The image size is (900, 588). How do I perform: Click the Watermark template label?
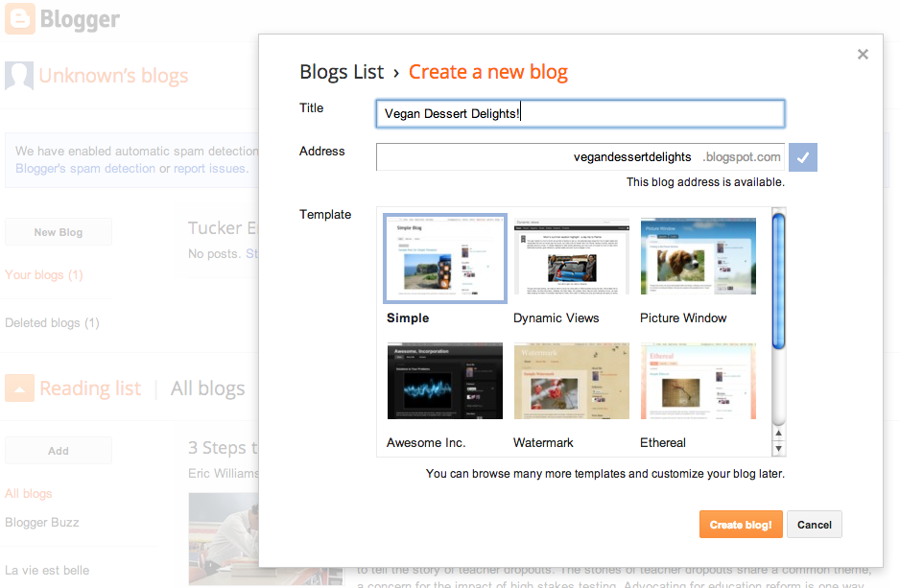[x=543, y=443]
